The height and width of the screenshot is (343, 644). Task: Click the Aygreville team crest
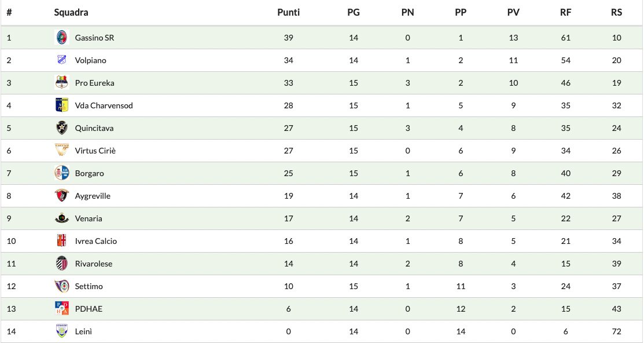click(x=61, y=196)
